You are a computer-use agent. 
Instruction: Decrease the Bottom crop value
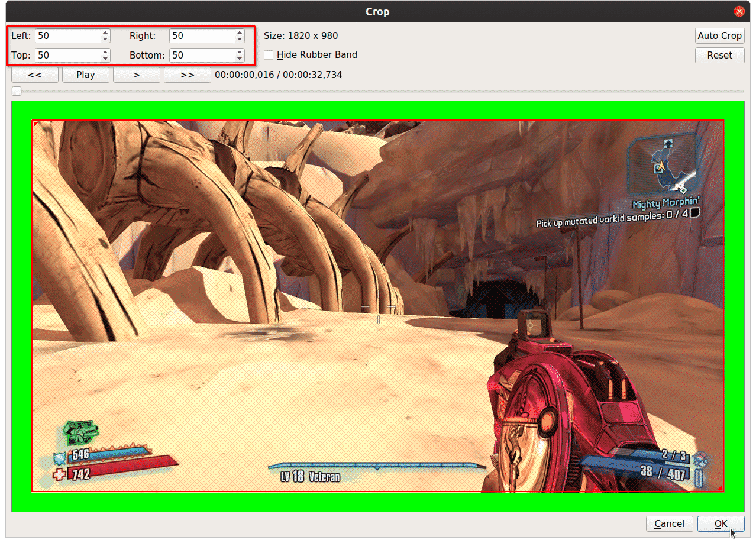[x=240, y=59]
